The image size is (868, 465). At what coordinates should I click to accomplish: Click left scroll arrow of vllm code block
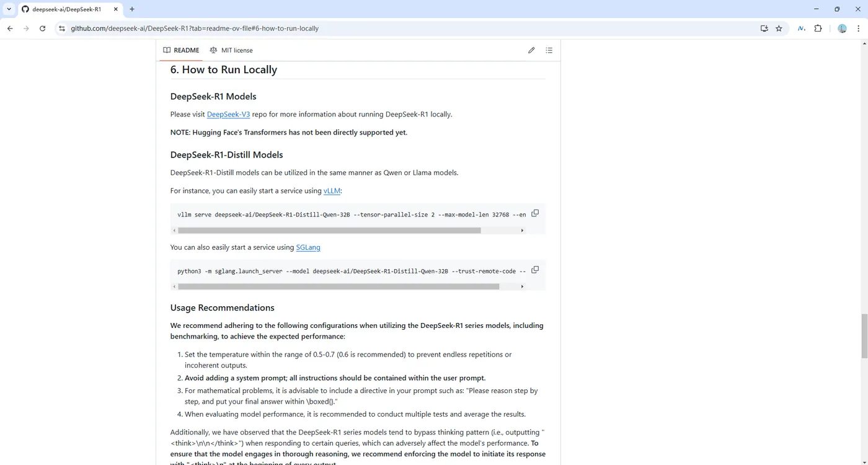pyautogui.click(x=174, y=231)
